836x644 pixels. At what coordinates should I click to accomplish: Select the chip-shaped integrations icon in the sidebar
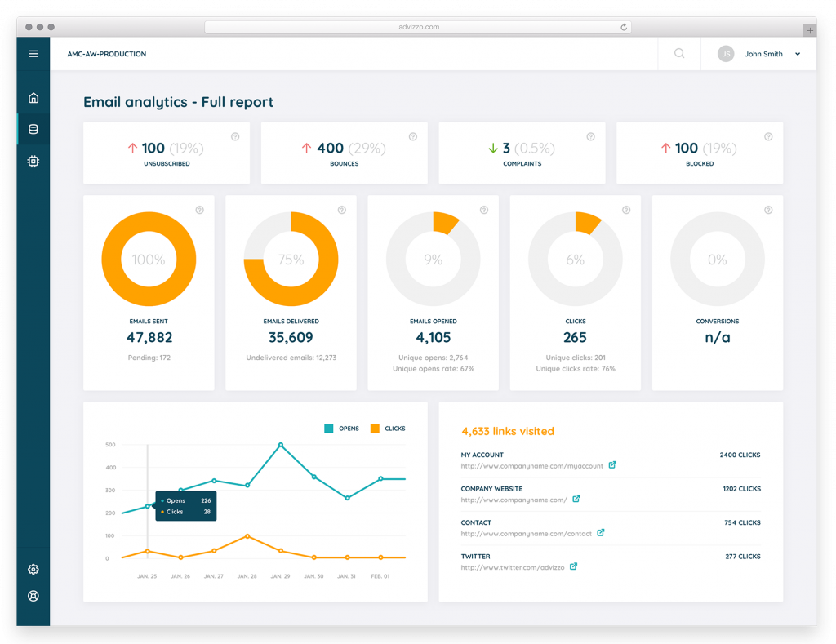pyautogui.click(x=33, y=161)
